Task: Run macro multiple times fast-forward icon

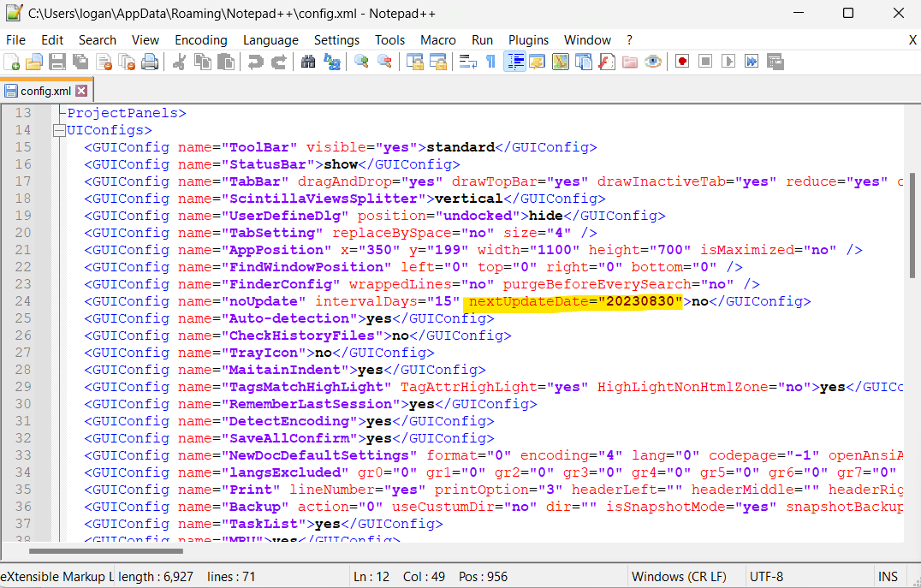Action: 752,62
